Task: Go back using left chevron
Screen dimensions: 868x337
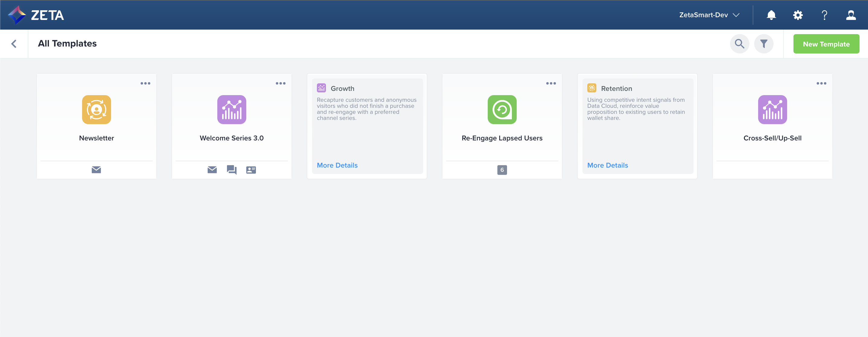Action: click(x=14, y=44)
